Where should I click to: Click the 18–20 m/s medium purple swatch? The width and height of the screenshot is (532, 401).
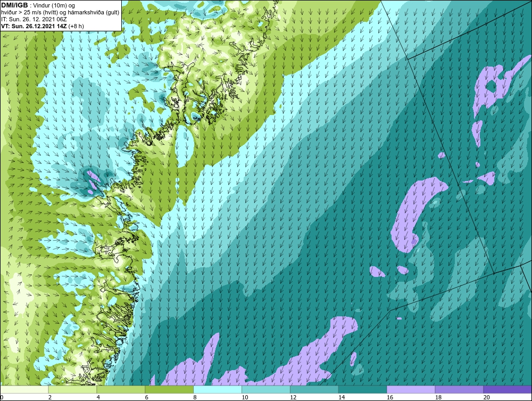pyautogui.click(x=460, y=389)
